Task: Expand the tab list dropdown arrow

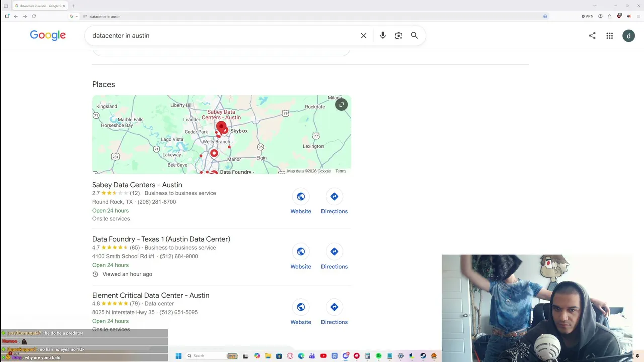Action: [x=595, y=6]
